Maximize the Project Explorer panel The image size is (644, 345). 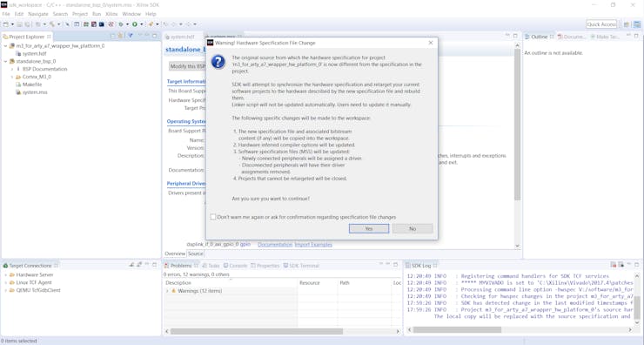pos(155,36)
